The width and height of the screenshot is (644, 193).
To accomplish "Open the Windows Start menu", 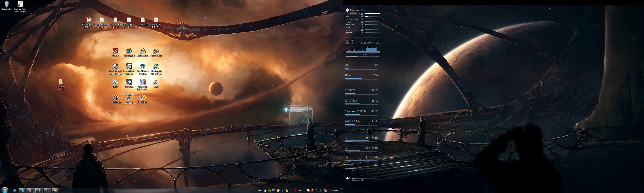I will (x=5, y=190).
